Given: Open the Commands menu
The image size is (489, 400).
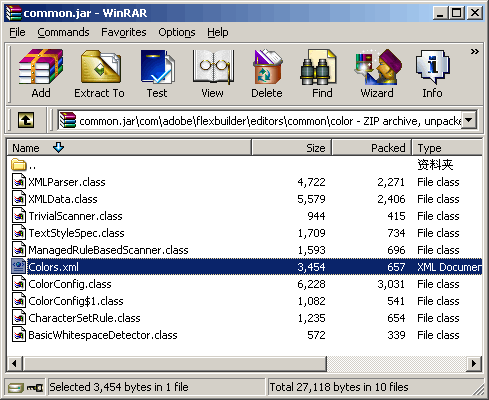Looking at the screenshot, I should point(63,32).
